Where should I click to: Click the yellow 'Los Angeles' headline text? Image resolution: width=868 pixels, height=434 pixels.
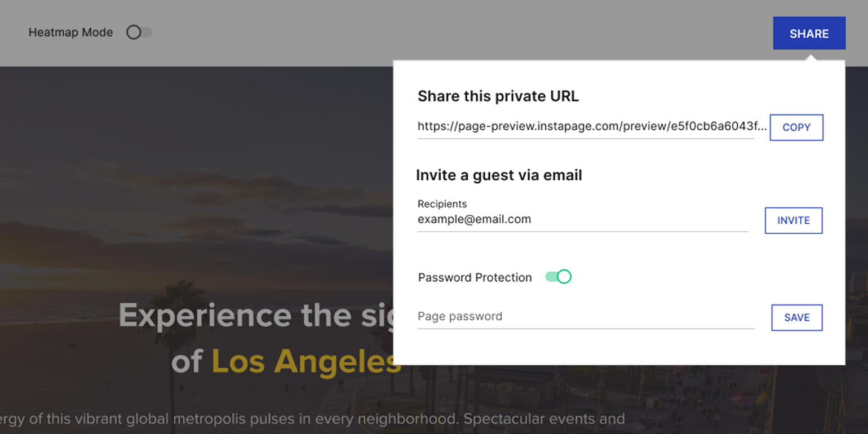point(305,361)
